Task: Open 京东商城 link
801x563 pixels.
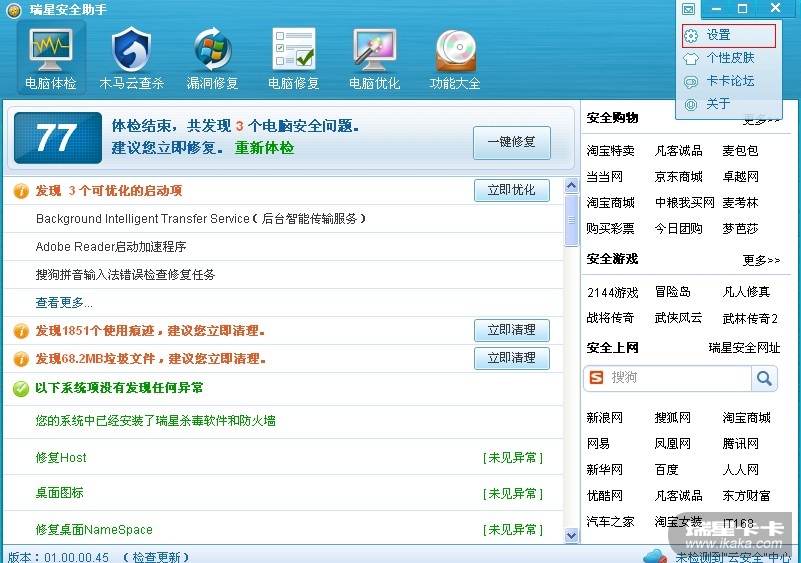Action: point(678,177)
